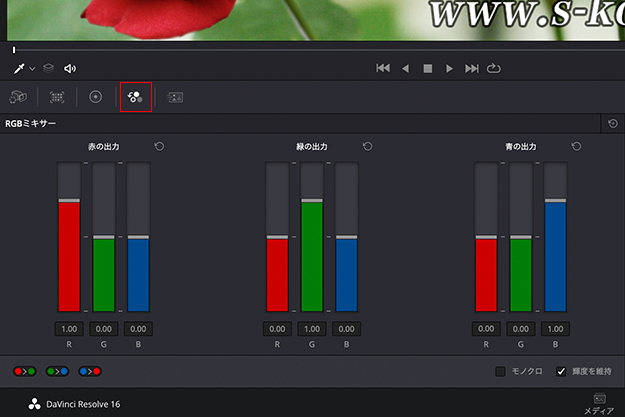Adjust blue output R slider bar
Viewport: 625px width, 417px height.
486,237
